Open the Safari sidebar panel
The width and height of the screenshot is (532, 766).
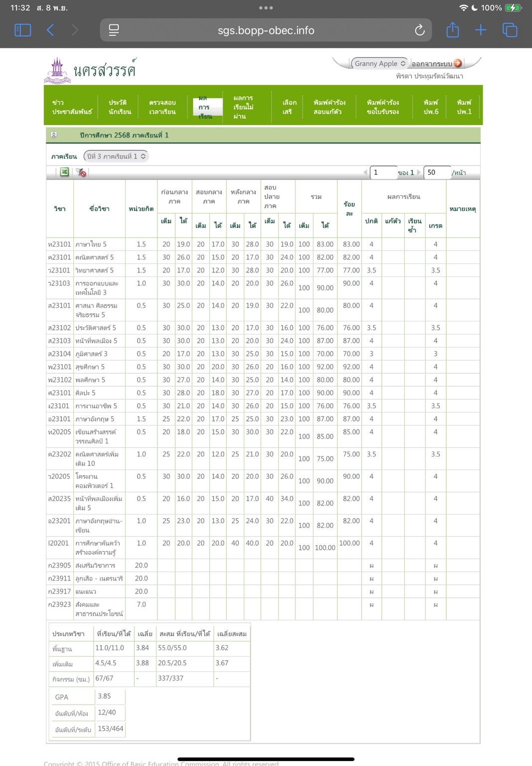(23, 30)
